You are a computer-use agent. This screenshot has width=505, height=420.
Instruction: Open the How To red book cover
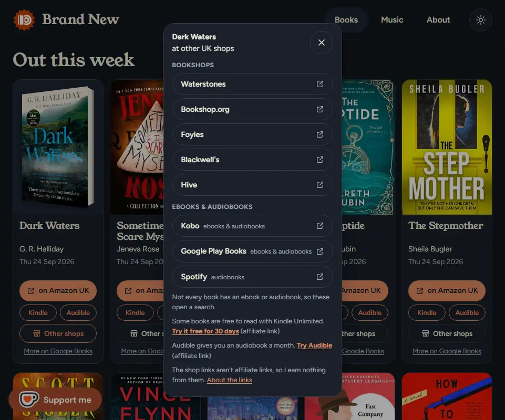pos(447,396)
